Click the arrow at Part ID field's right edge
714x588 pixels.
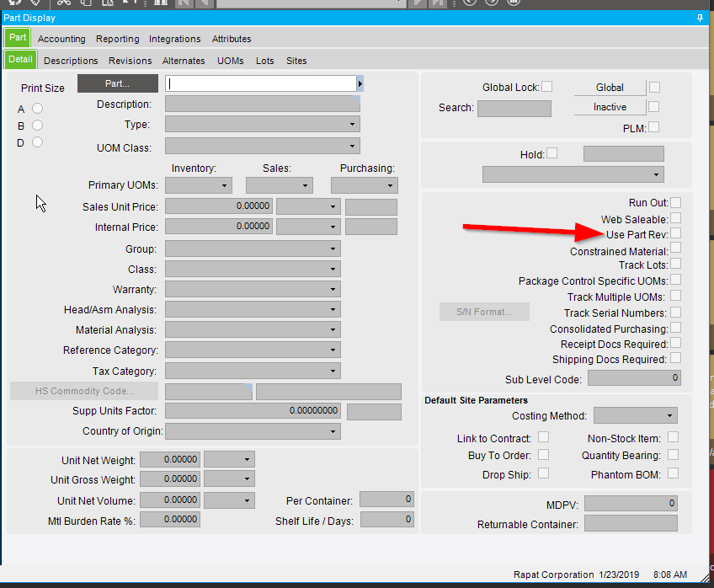[360, 83]
